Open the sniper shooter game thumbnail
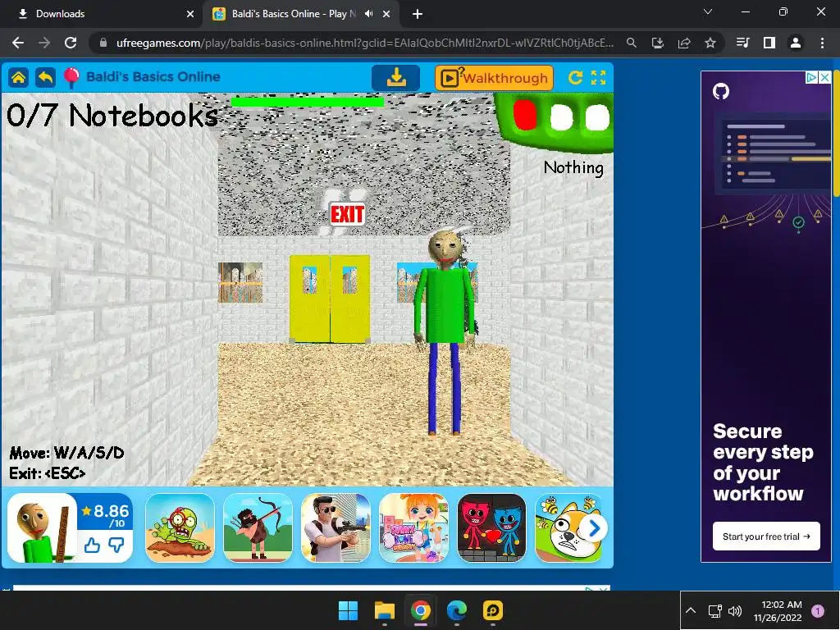The height and width of the screenshot is (630, 840). (336, 528)
